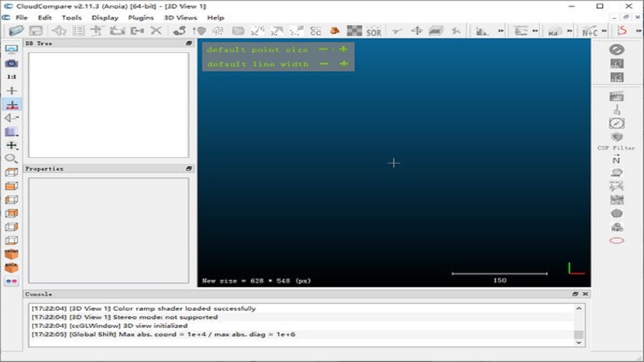Compute normals with the N plugin icon
This screenshot has height=362, width=644.
[x=617, y=160]
